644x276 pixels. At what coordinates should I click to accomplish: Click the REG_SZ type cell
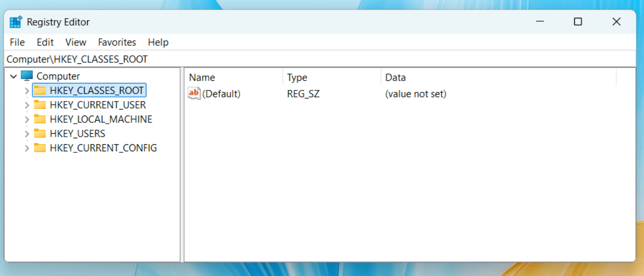pos(304,94)
